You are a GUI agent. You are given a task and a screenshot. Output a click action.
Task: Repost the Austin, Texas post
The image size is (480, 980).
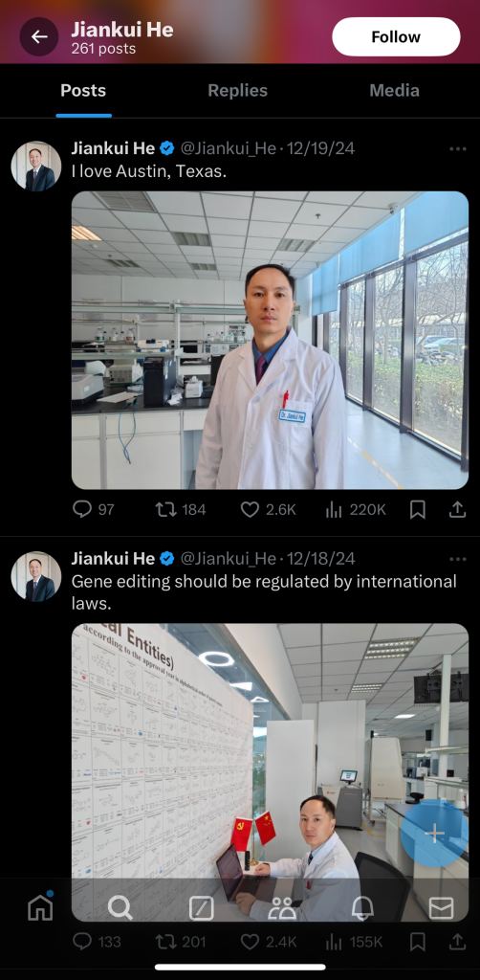[x=181, y=509]
